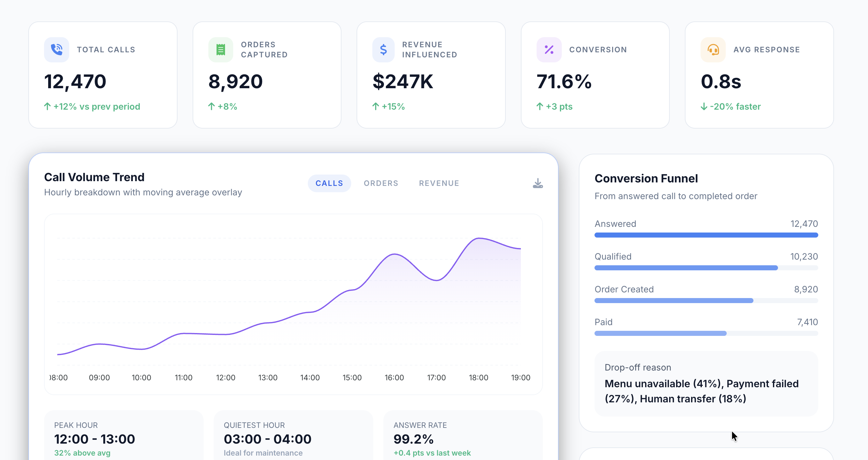Switch to the REVENUE chart view
This screenshot has height=460, width=868.
coord(439,183)
